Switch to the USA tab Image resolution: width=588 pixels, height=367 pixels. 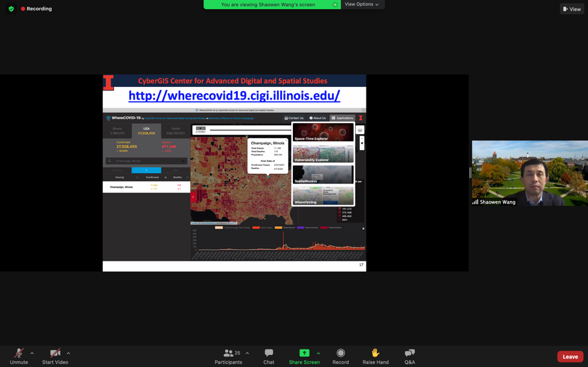(146, 131)
